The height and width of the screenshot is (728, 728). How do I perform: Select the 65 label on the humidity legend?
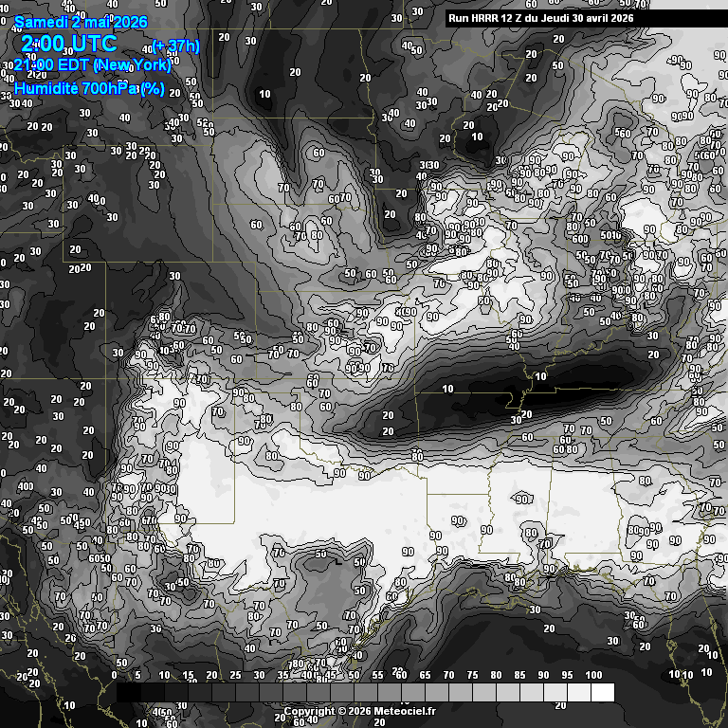tap(426, 676)
